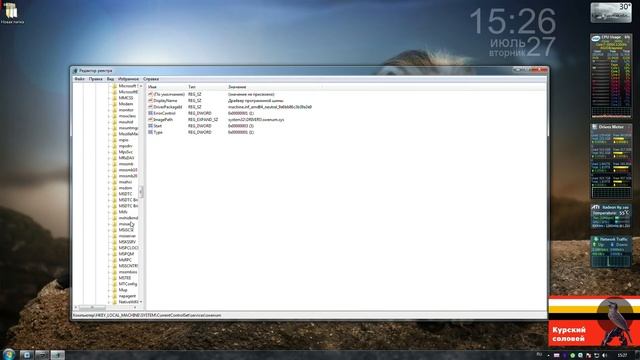The image size is (640, 360).
Task: Click the volume icon in system tray
Action: point(604,356)
